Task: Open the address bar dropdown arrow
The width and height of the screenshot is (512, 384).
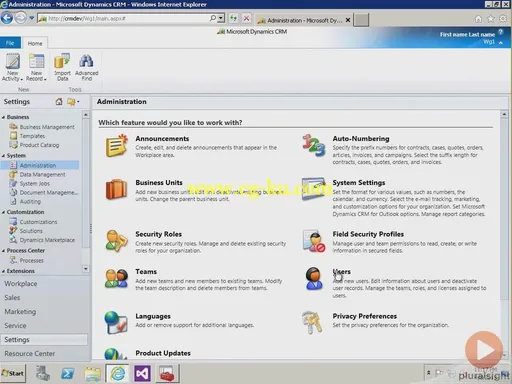Action: (221, 18)
